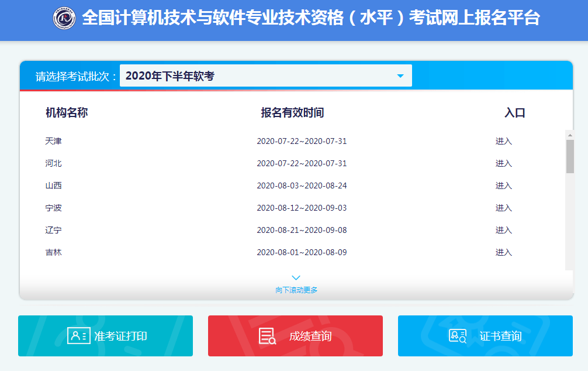
Task: Select the 吉林 institution name
Action: [53, 252]
